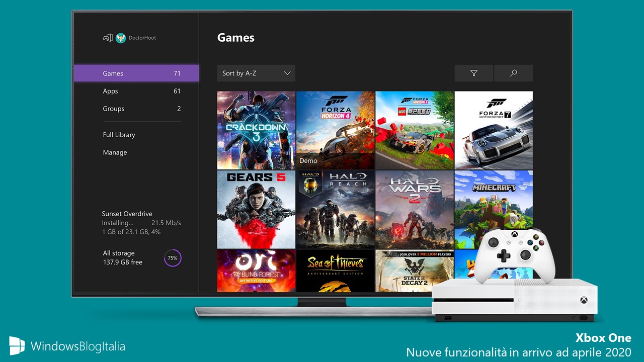Open the search magnifier button

click(x=513, y=73)
